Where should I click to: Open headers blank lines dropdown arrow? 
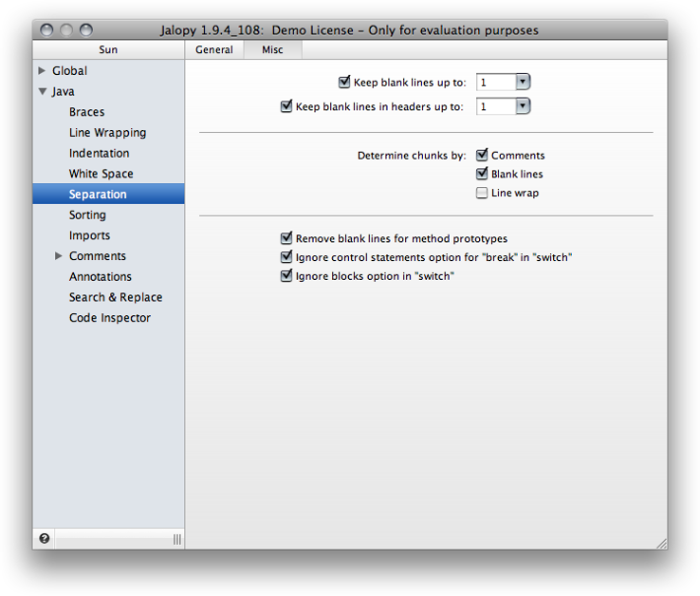523,106
